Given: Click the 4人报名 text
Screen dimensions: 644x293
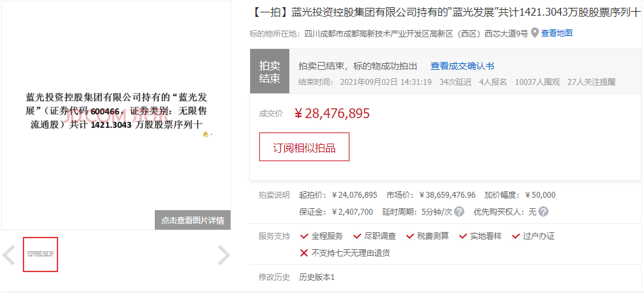Looking at the screenshot, I should pyautogui.click(x=493, y=82).
